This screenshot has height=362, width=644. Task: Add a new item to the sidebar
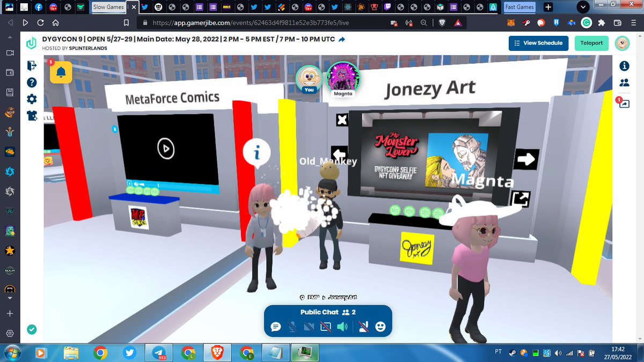click(x=10, y=314)
